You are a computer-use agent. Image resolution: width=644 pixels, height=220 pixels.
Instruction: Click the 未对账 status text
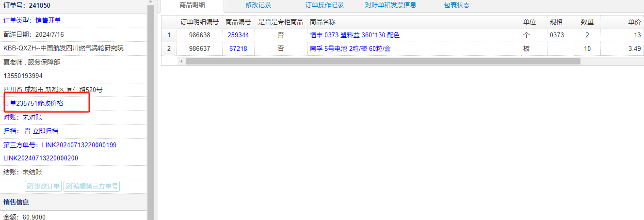tap(32, 117)
